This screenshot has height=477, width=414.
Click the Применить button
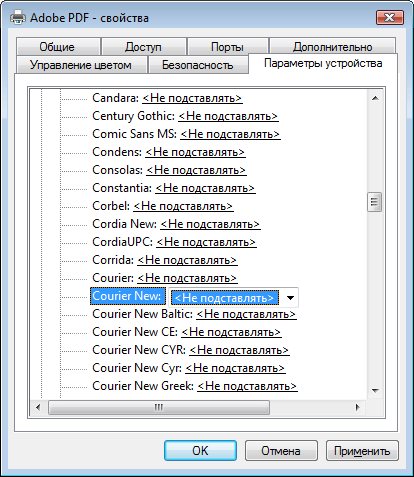(362, 451)
